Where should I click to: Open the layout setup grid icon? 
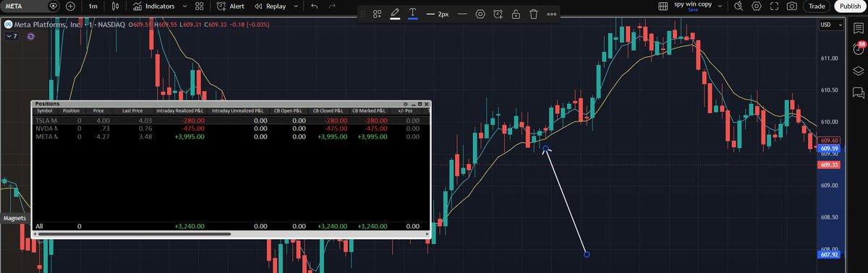coord(663,6)
